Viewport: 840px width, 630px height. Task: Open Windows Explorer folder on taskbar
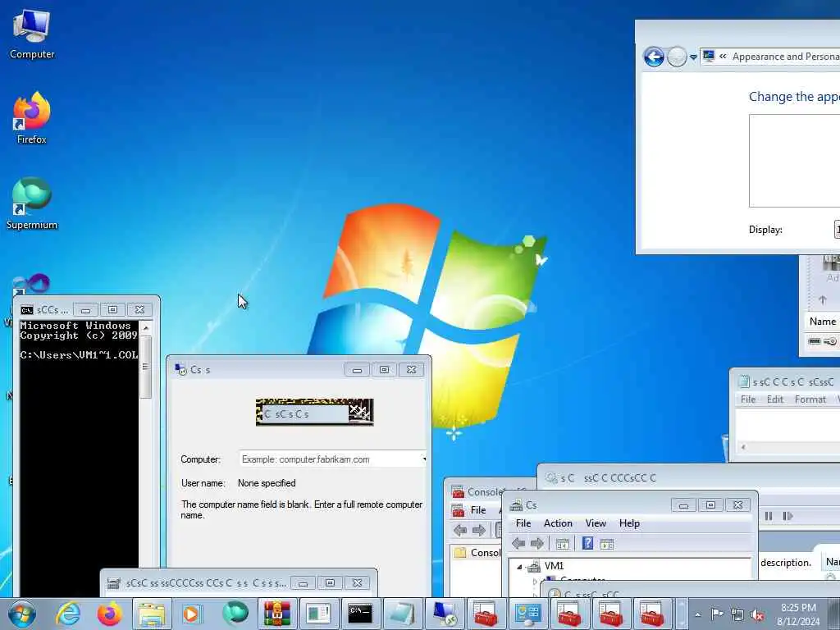(x=152, y=614)
